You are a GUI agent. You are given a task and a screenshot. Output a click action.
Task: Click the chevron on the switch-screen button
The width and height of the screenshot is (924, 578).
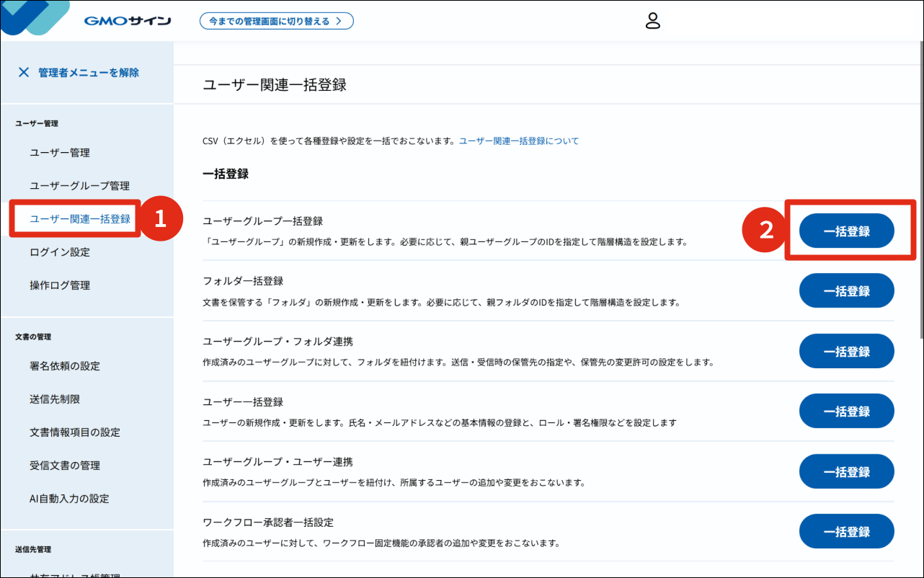point(340,20)
